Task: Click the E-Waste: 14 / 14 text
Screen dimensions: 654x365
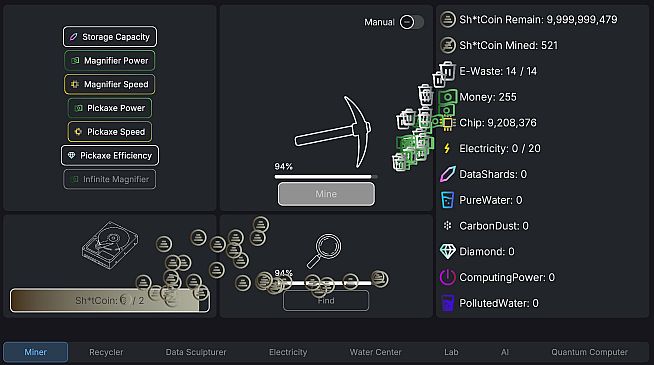Action: point(498,71)
